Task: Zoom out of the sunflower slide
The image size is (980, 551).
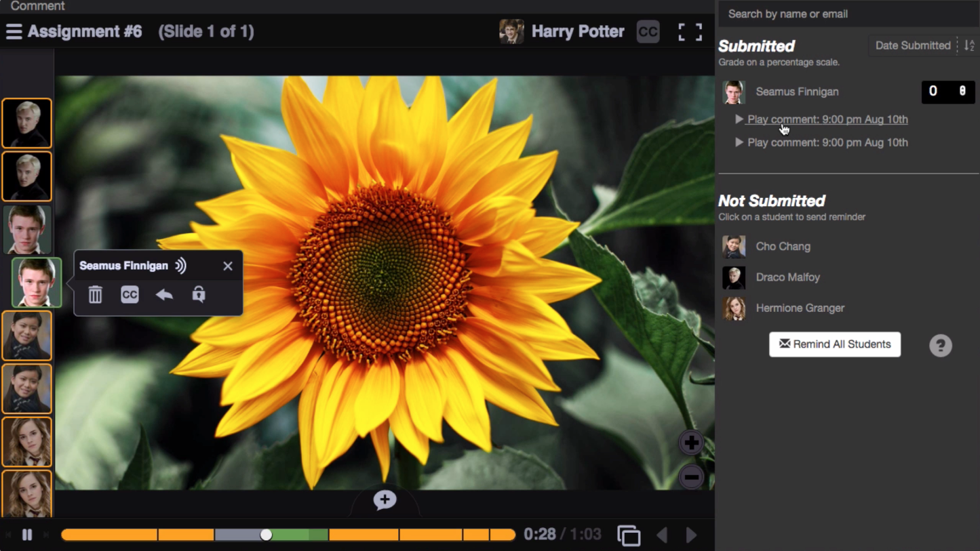Action: [x=691, y=477]
